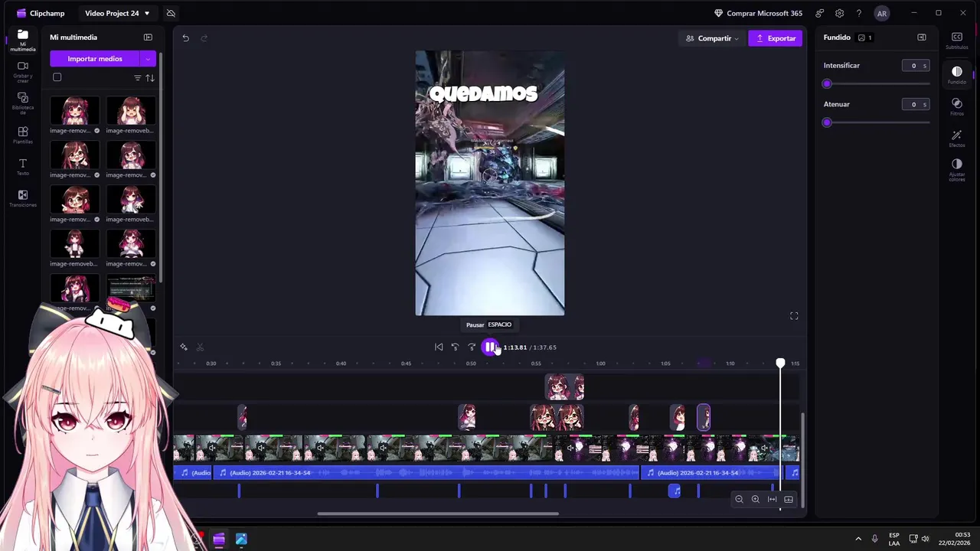Open taskbar volume control

(x=925, y=539)
